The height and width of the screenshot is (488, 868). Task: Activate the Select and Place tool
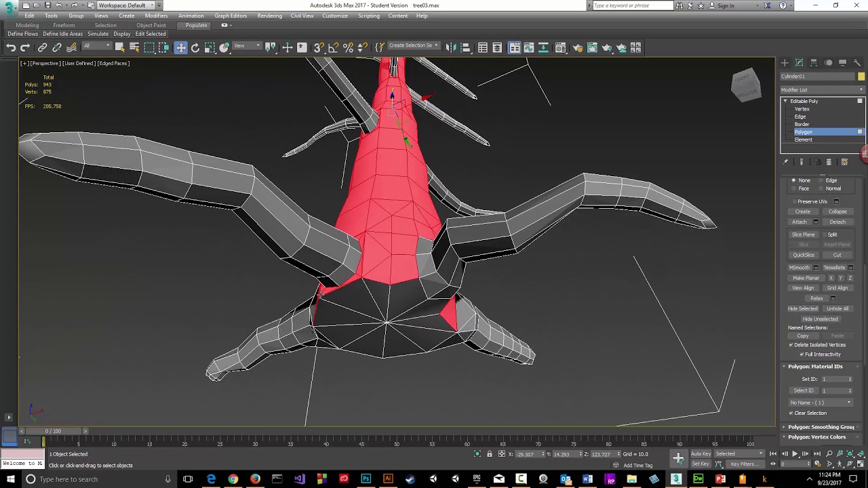click(224, 47)
